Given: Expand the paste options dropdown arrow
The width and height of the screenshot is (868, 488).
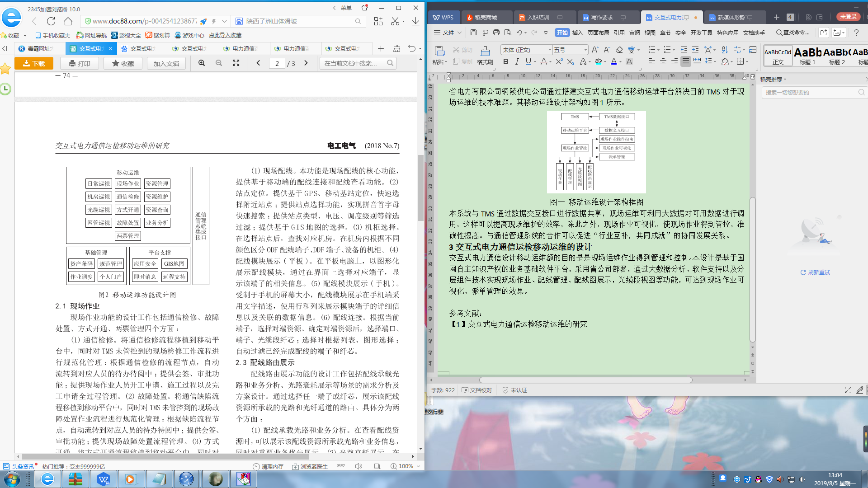Looking at the screenshot, I should point(446,62).
